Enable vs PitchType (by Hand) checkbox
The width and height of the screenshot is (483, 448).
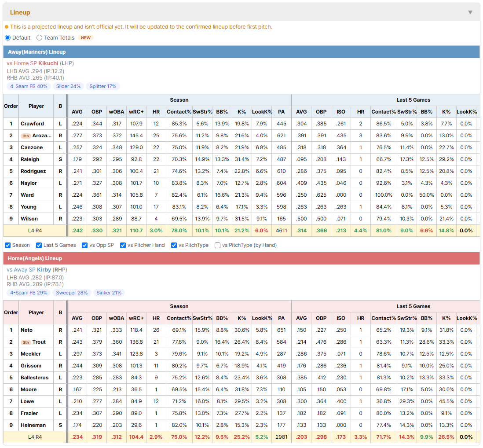pos(217,245)
